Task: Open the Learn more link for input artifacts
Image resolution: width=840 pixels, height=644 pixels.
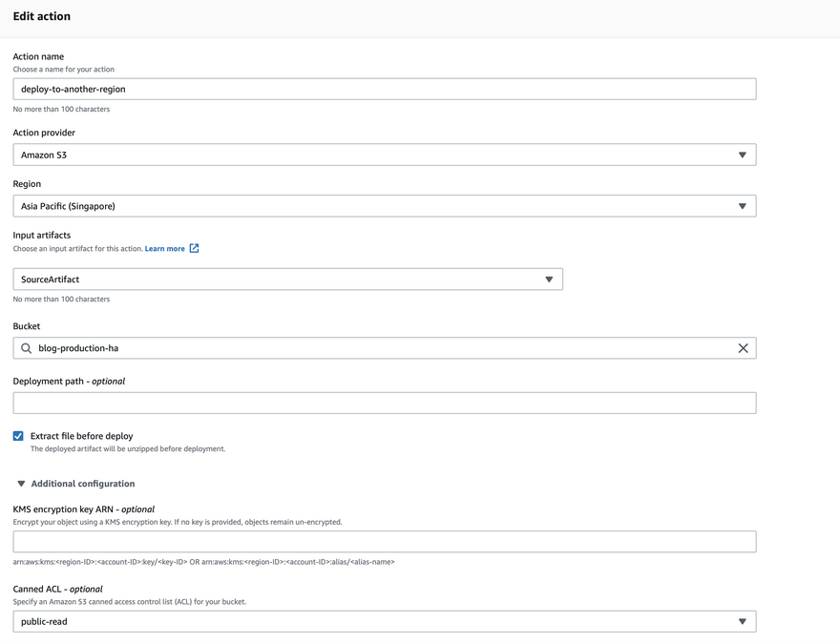Action: pos(164,249)
